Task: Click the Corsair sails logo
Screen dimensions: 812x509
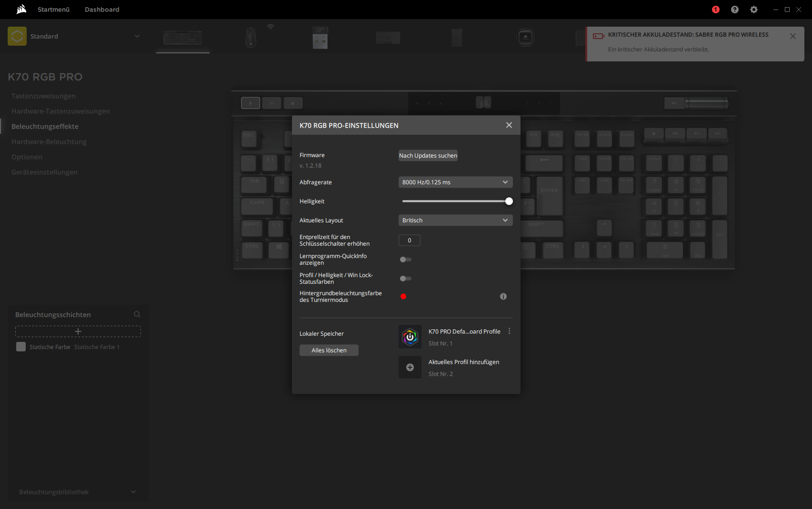Action: [21, 9]
